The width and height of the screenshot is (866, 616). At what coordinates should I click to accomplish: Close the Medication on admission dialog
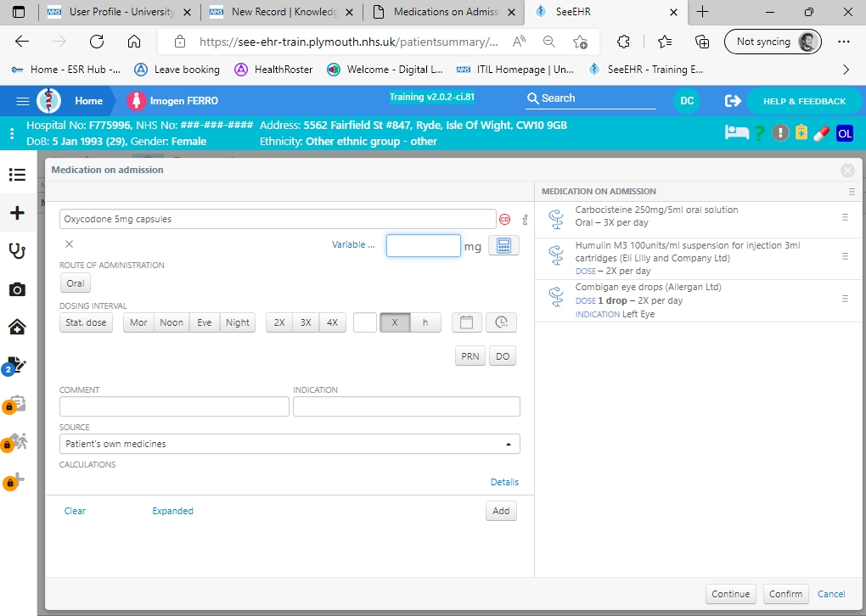point(848,171)
